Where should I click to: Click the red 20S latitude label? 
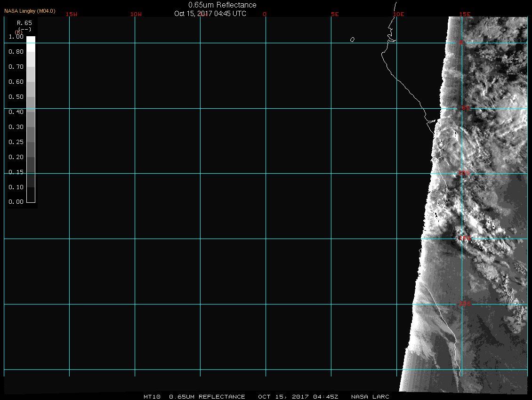(x=464, y=304)
